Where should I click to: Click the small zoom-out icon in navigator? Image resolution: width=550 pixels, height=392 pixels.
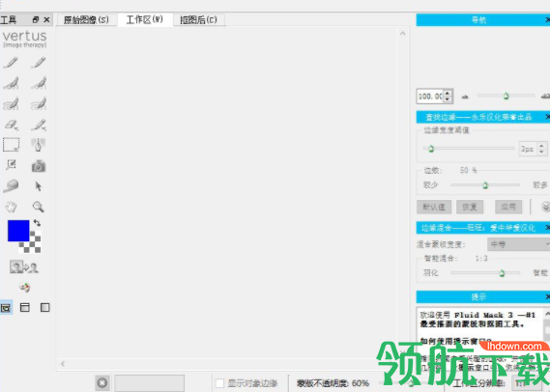point(465,97)
